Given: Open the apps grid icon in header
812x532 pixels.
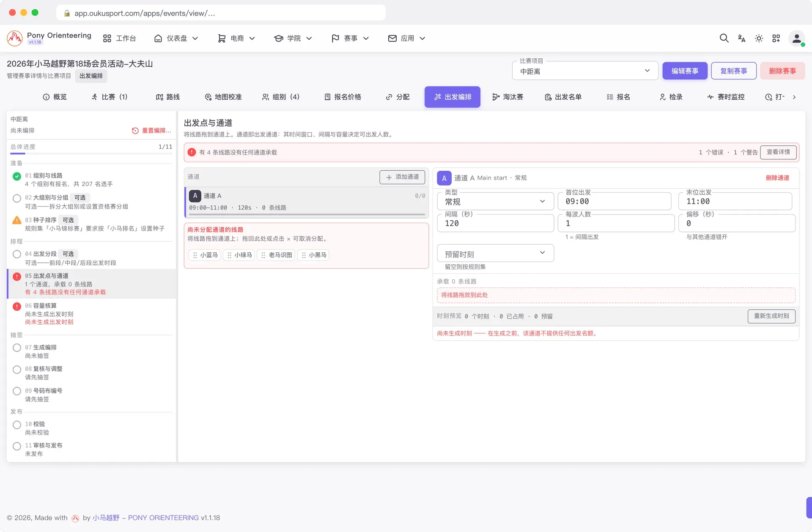Looking at the screenshot, I should coord(776,38).
